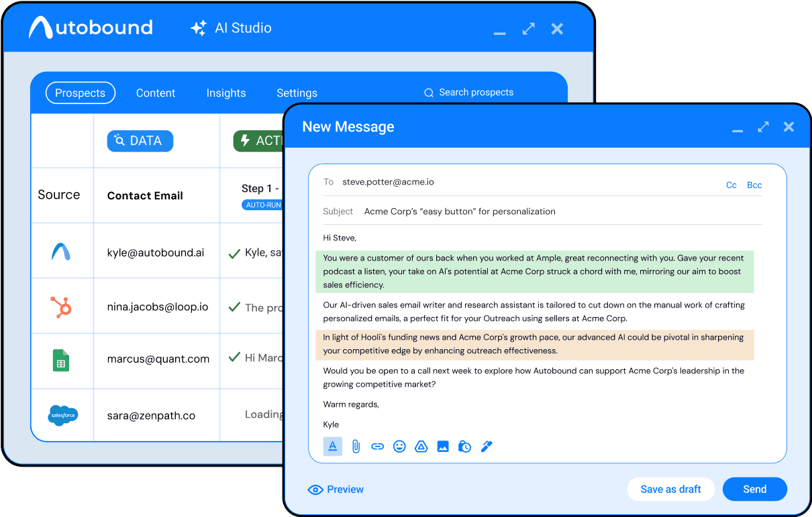Click the Autobound logo in the header

click(90, 28)
